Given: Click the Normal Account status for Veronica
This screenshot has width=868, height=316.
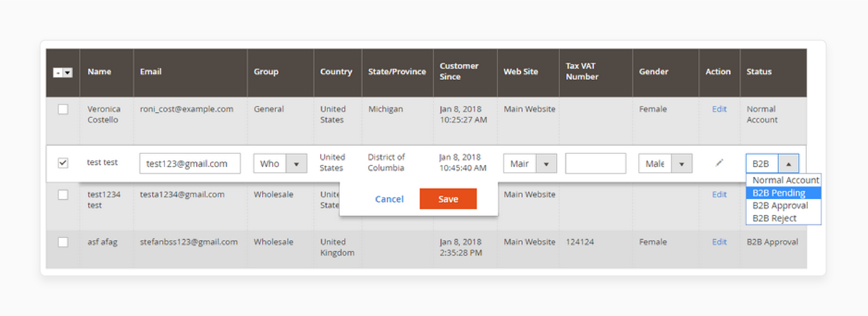Looking at the screenshot, I should (762, 115).
